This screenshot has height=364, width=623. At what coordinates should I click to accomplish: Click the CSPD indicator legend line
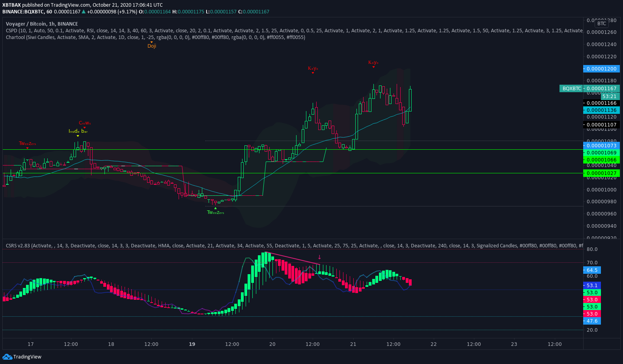coord(294,31)
